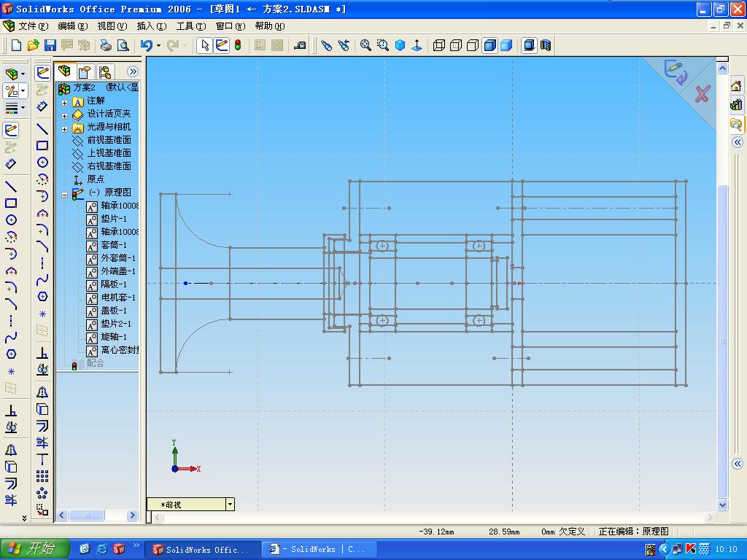Open the *前视 view orientation dropdown

coord(230,505)
